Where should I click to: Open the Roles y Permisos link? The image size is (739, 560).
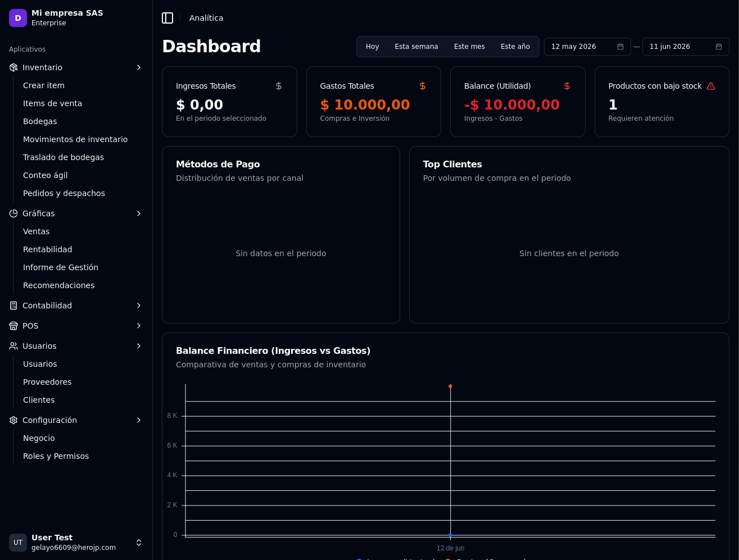[56, 456]
